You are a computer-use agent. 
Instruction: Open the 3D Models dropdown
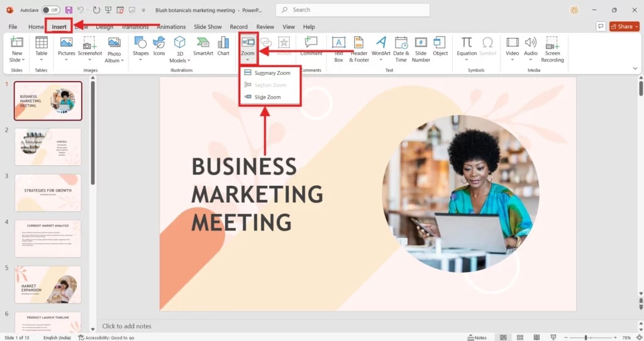[180, 60]
